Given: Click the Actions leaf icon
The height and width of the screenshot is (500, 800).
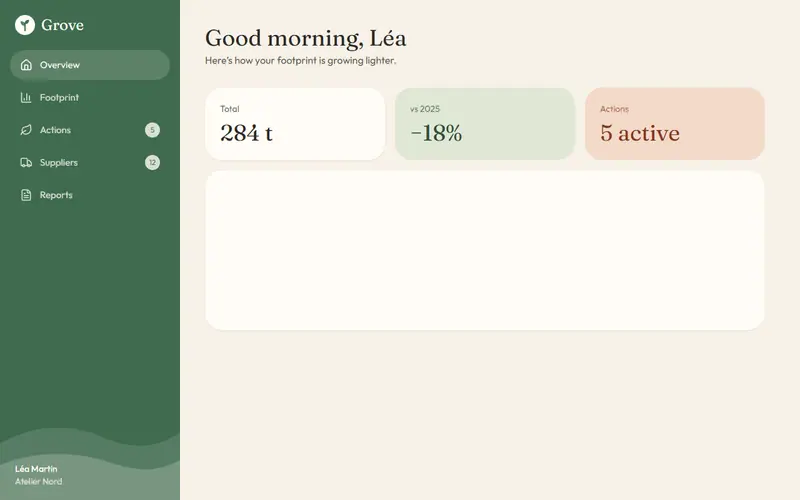Looking at the screenshot, I should pos(26,130).
